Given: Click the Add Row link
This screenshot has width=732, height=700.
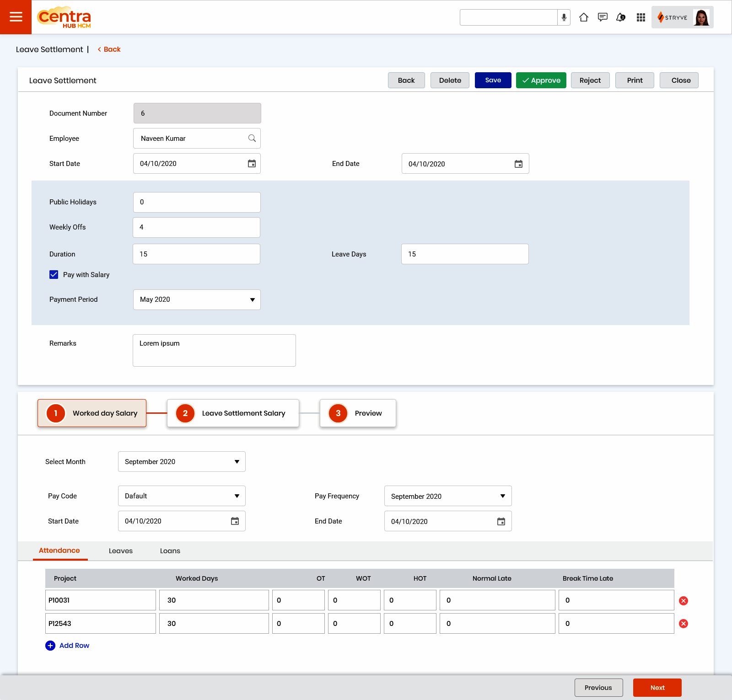Looking at the screenshot, I should click(x=74, y=646).
